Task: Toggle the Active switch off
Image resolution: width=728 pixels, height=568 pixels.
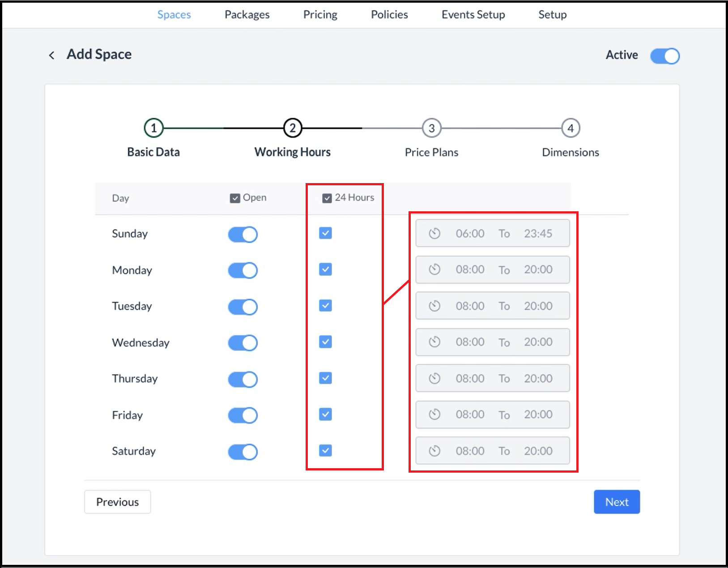Action: (x=664, y=56)
